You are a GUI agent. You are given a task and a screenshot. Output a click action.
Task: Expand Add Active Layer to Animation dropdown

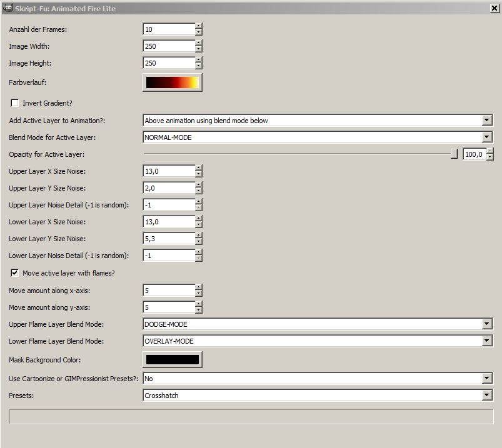click(x=487, y=121)
